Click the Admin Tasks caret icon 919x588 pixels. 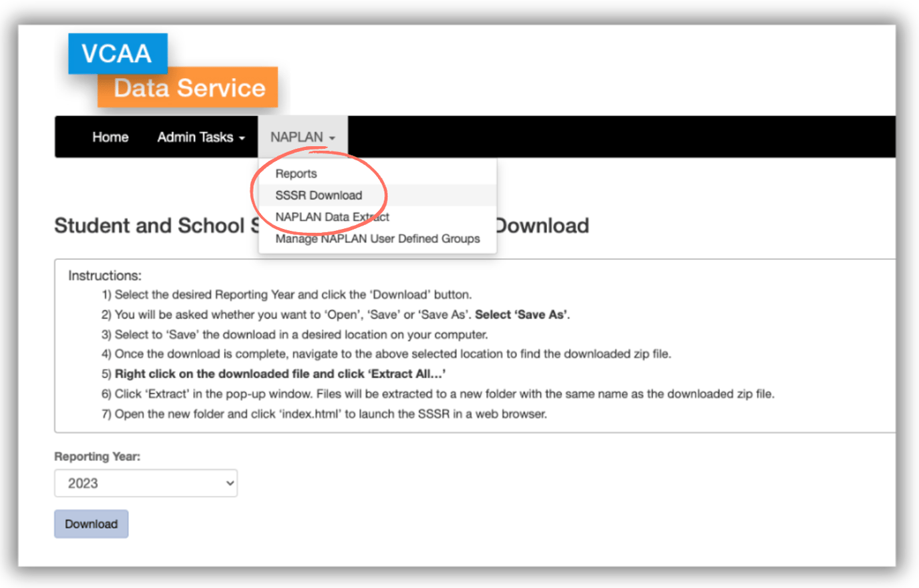pos(242,137)
